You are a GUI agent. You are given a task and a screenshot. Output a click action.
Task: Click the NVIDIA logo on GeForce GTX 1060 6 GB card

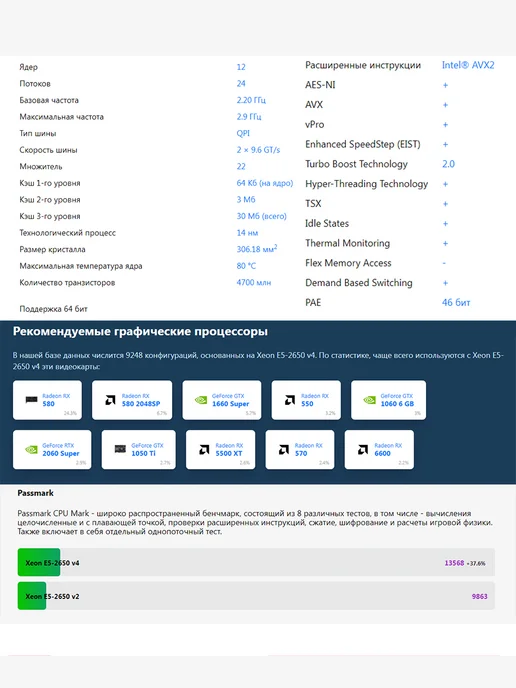369,400
